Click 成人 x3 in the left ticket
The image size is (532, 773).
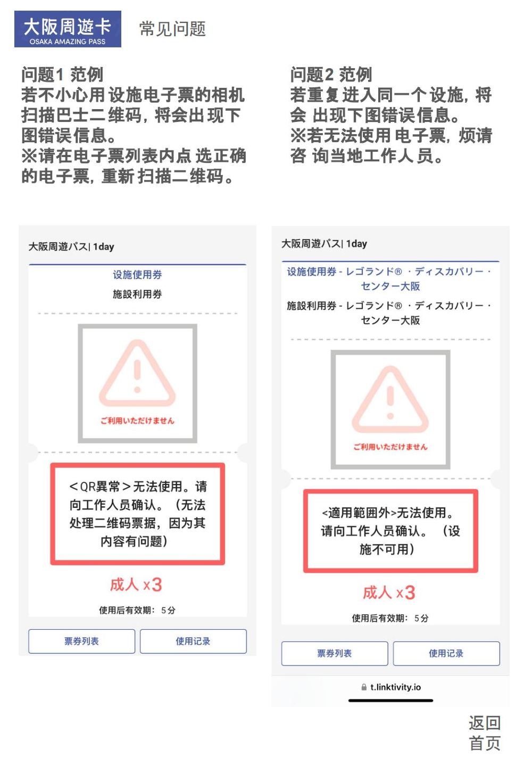click(136, 585)
